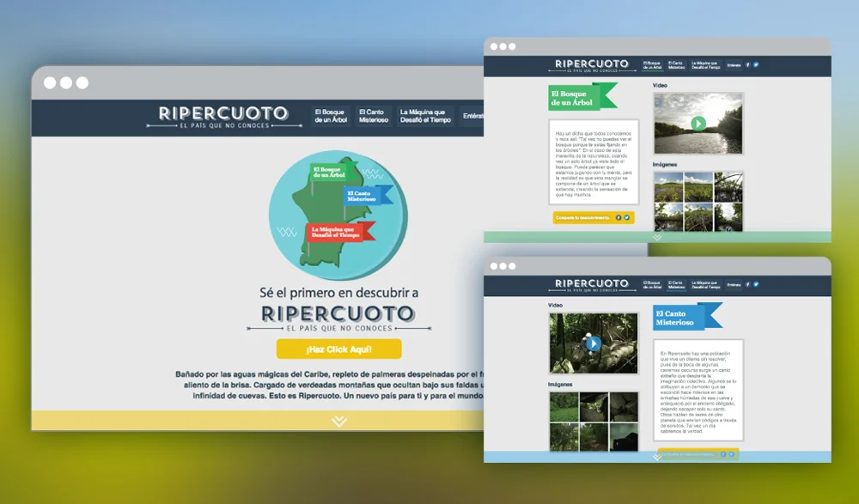Open Twitter icon in El Canto window header

tap(756, 284)
